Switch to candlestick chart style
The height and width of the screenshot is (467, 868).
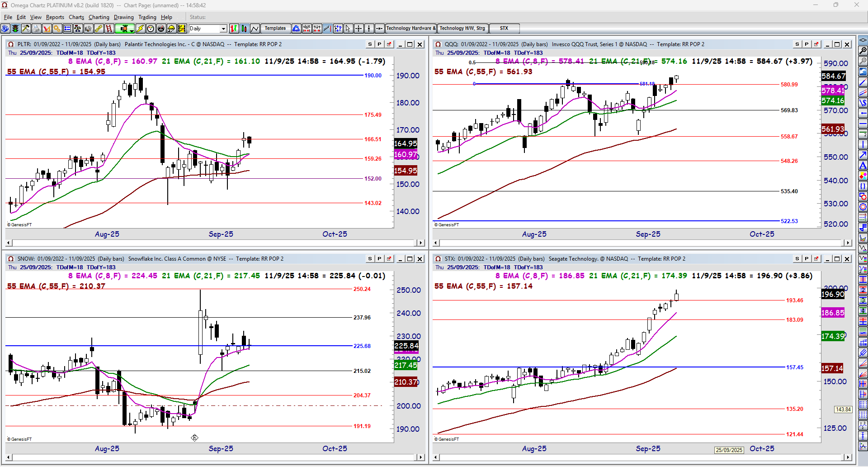[x=244, y=29]
